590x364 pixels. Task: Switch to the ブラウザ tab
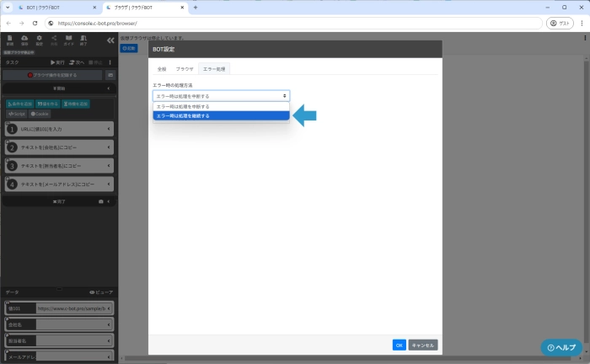click(x=184, y=68)
